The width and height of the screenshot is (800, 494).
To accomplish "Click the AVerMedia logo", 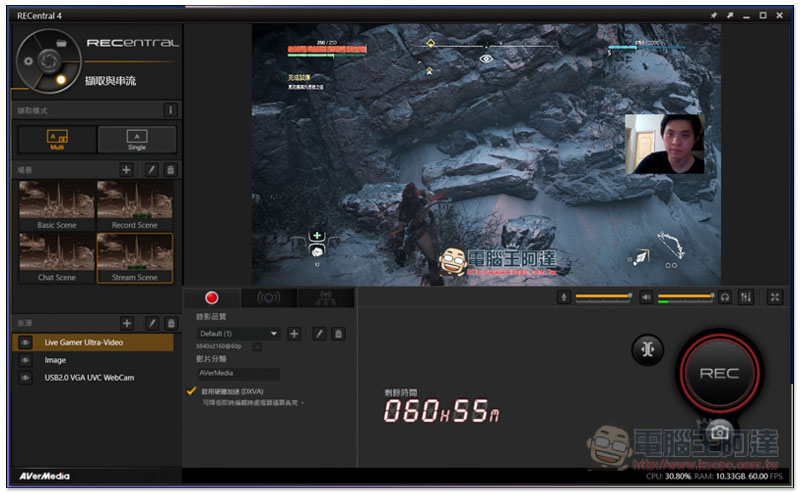I will coord(44,476).
